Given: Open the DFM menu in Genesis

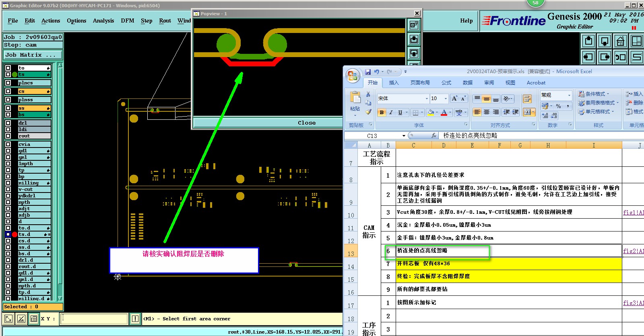Looking at the screenshot, I should coord(128,20).
